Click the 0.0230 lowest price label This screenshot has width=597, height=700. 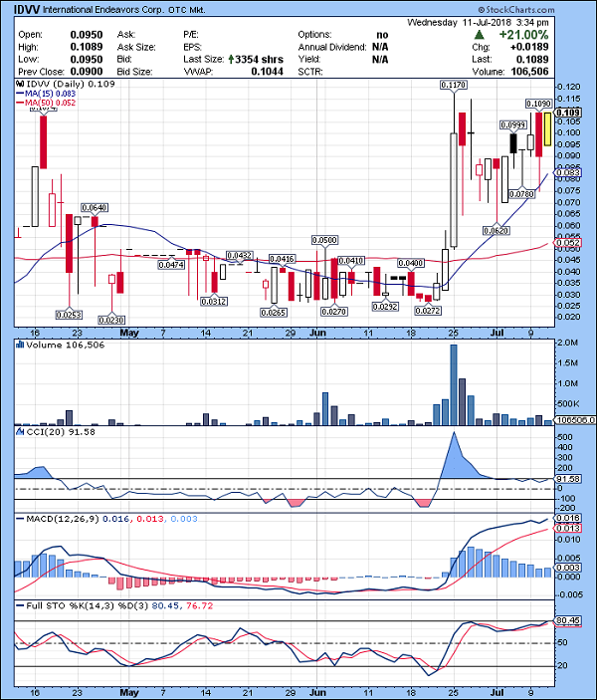(x=111, y=320)
